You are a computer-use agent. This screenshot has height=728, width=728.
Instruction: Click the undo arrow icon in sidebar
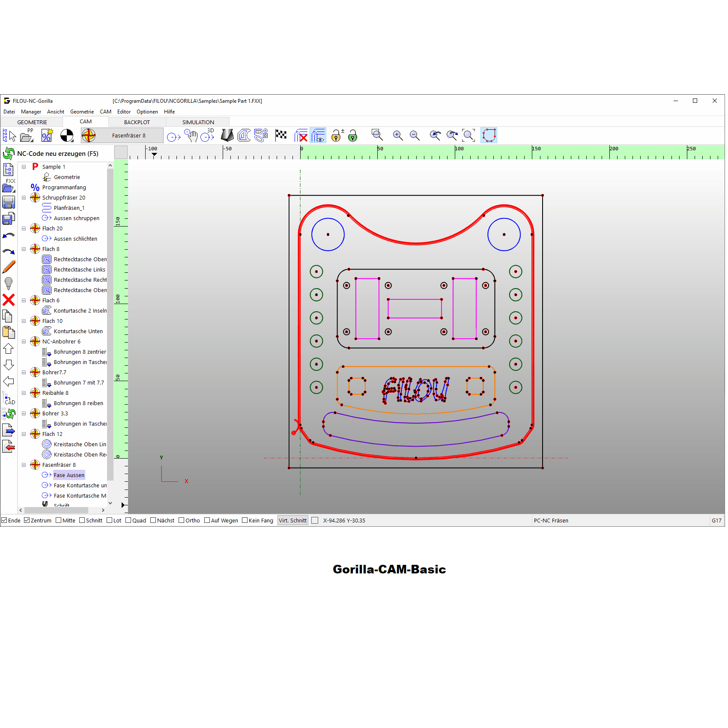point(9,236)
